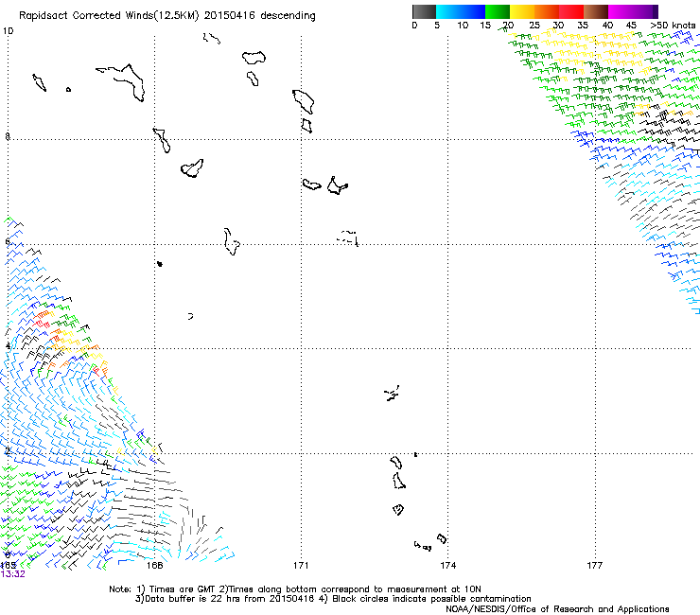Click longitude label 168 on bottom axis

click(154, 566)
